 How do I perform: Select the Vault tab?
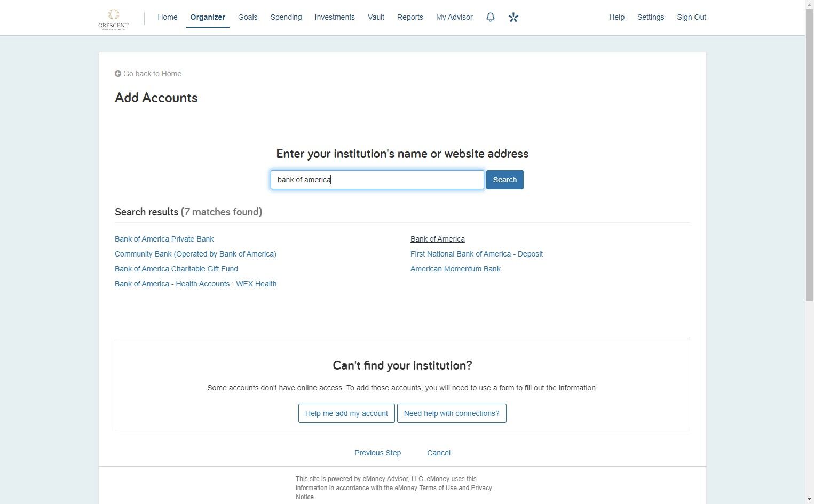pos(376,17)
